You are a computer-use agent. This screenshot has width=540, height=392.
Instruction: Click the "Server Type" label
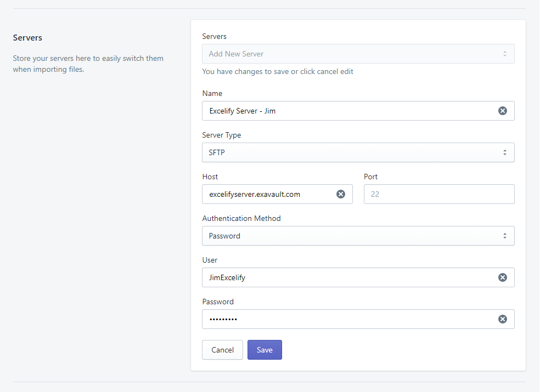pos(221,135)
